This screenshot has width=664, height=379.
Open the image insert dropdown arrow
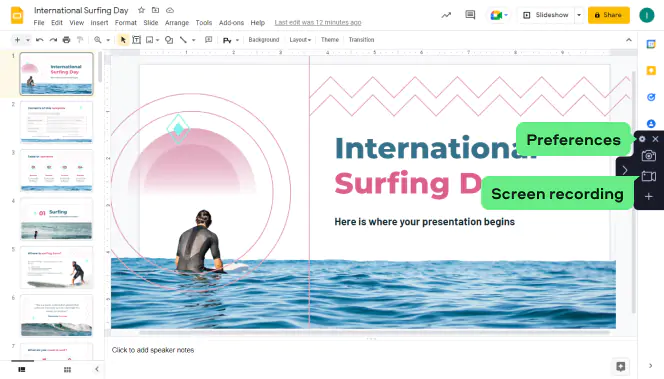pyautogui.click(x=157, y=40)
